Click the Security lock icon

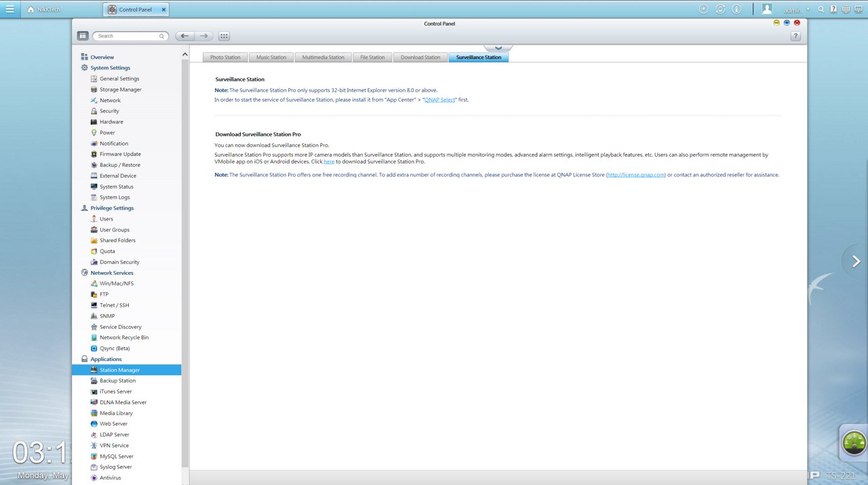(x=94, y=111)
